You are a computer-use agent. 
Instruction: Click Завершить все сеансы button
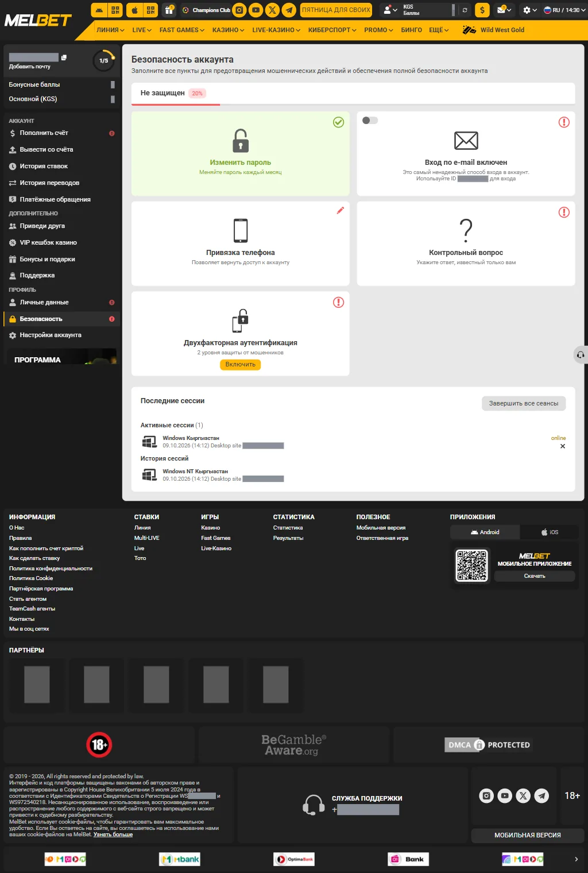point(524,403)
